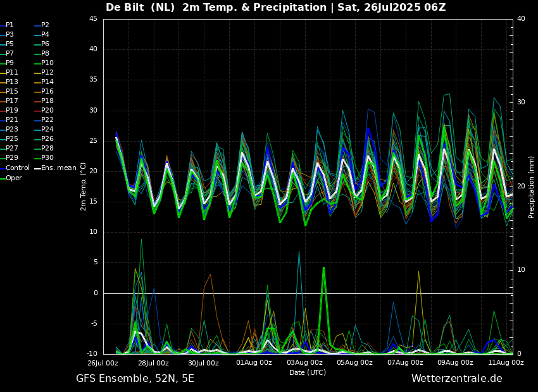Click the P25 legend entry
This screenshot has height=392, width=538.
point(9,138)
